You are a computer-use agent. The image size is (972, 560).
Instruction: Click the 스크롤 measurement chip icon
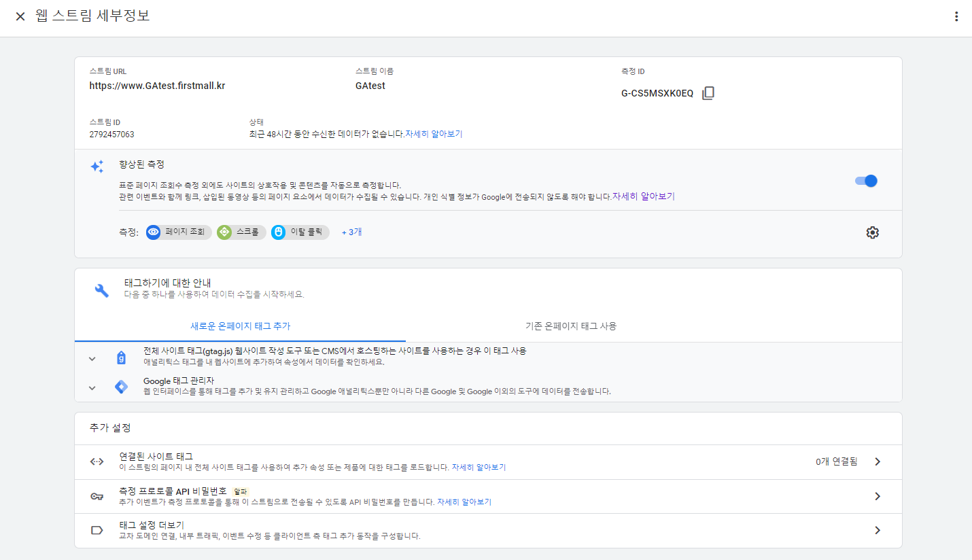coord(224,232)
